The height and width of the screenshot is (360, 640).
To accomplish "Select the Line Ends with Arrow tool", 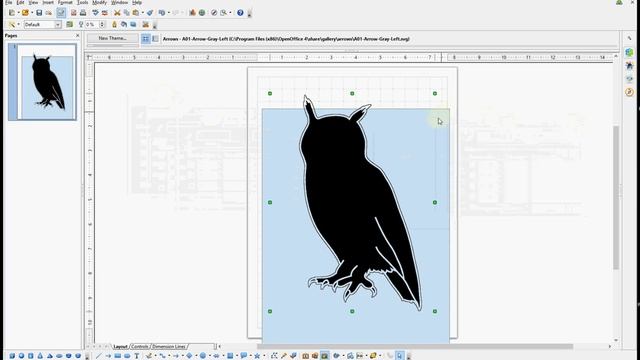I will 108,356.
